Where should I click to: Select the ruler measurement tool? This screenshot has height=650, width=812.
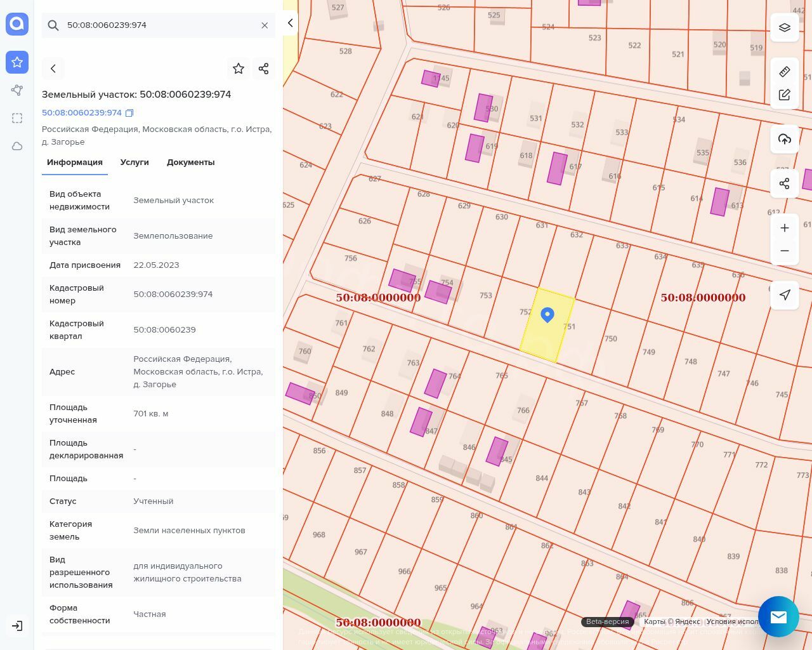tap(785, 72)
